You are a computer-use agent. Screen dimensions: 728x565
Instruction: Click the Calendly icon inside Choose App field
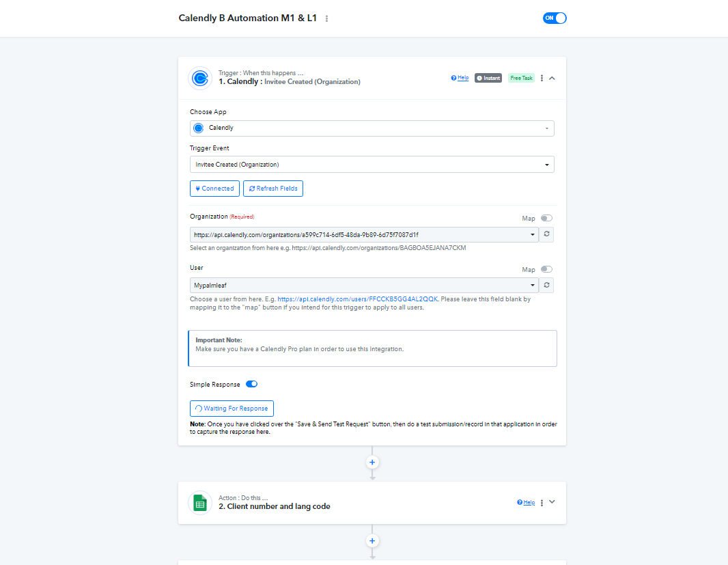point(199,128)
